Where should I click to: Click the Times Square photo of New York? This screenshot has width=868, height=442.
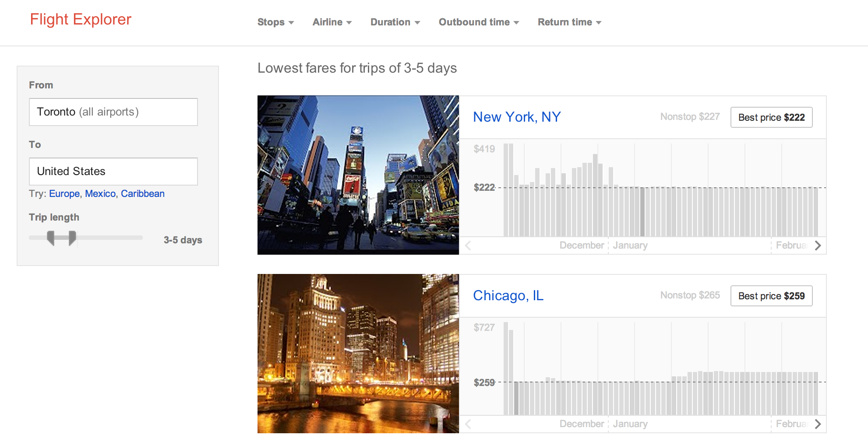(358, 175)
